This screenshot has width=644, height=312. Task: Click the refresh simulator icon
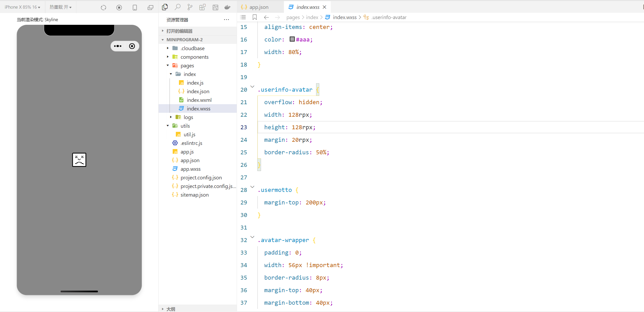tap(103, 8)
